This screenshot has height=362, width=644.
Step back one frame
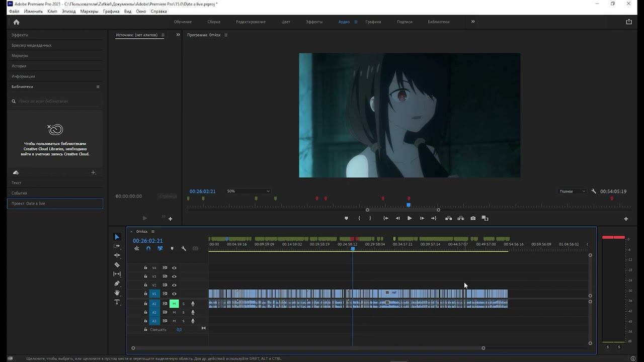pyautogui.click(x=397, y=218)
